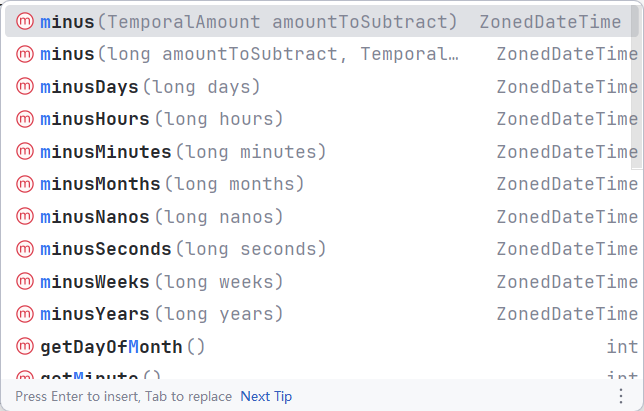Pick minusWeeks(long weeks) completion entry
This screenshot has height=411, width=644.
pos(162,282)
